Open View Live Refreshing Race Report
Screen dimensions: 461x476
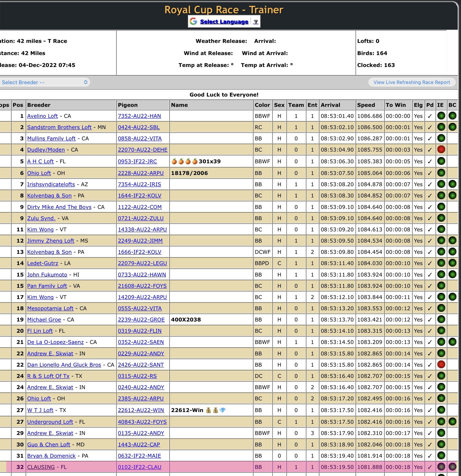pyautogui.click(x=412, y=82)
